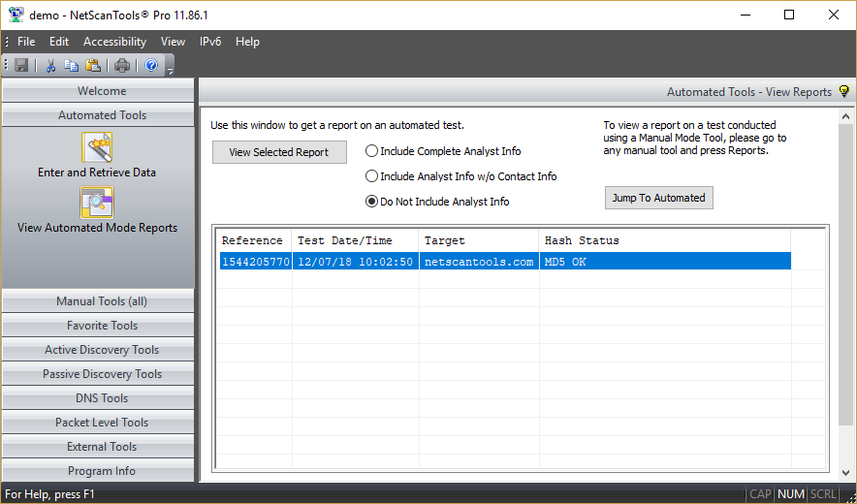Click the Copy toolbar icon
857x504 pixels.
(x=72, y=66)
